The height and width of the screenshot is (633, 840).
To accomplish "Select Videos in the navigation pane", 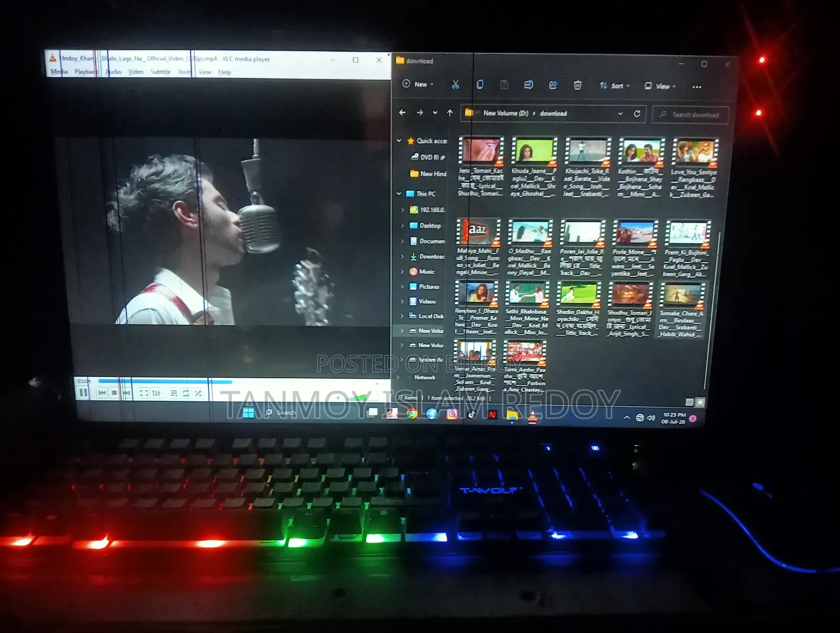I will coord(423,302).
